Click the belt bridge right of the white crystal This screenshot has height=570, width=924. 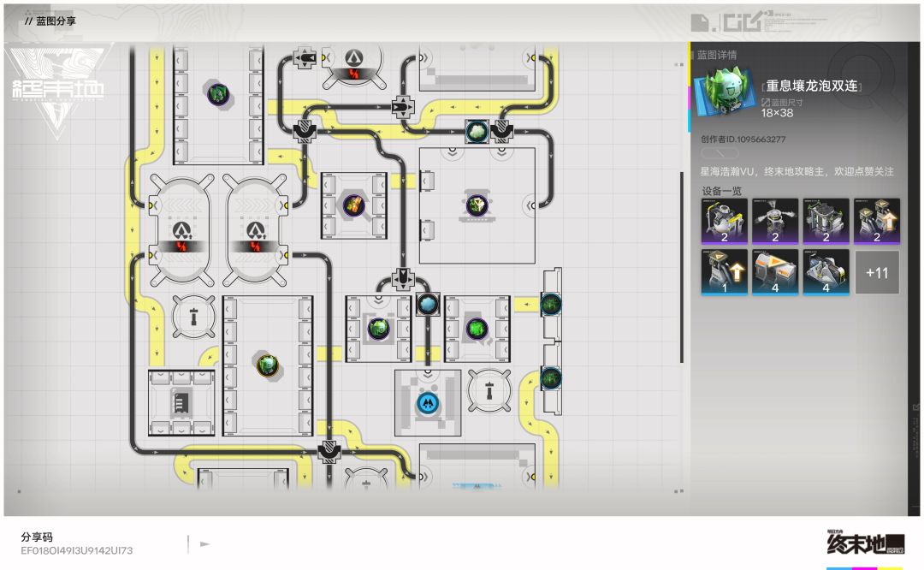tap(501, 131)
